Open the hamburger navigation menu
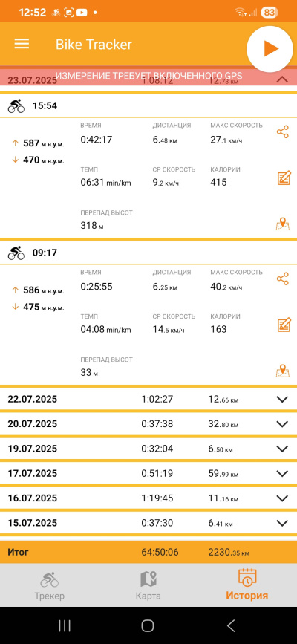 (22, 44)
